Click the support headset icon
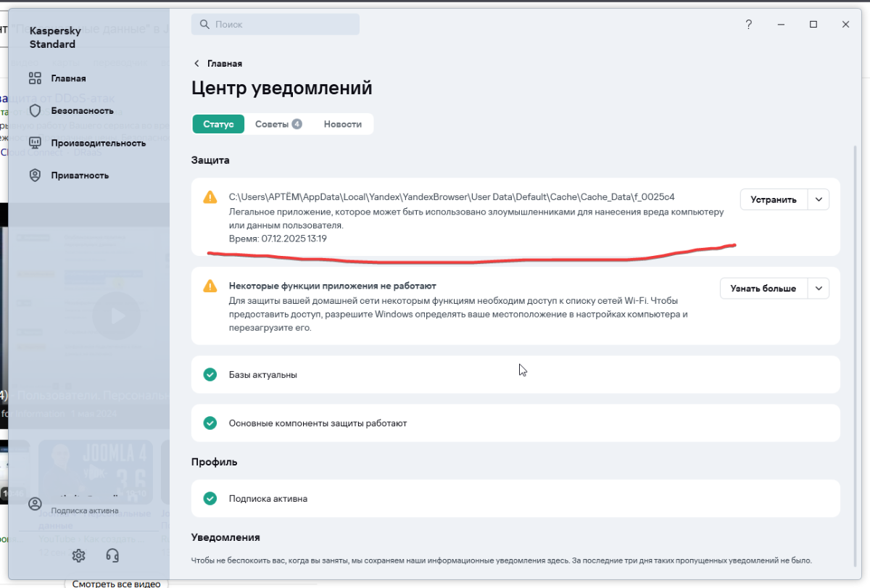This screenshot has height=588, width=870. pos(112,555)
